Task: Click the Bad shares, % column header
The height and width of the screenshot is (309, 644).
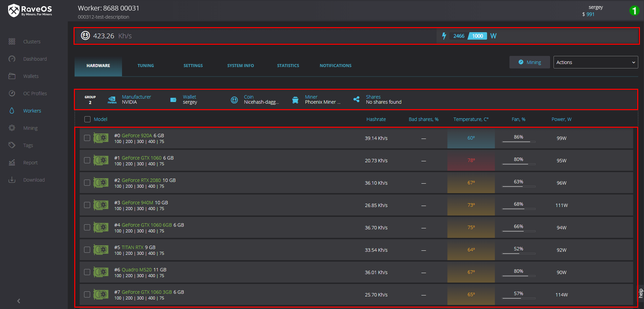Action: click(x=423, y=119)
